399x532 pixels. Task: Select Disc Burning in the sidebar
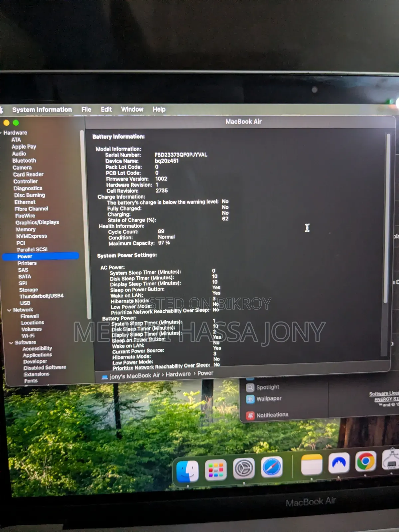point(30,195)
